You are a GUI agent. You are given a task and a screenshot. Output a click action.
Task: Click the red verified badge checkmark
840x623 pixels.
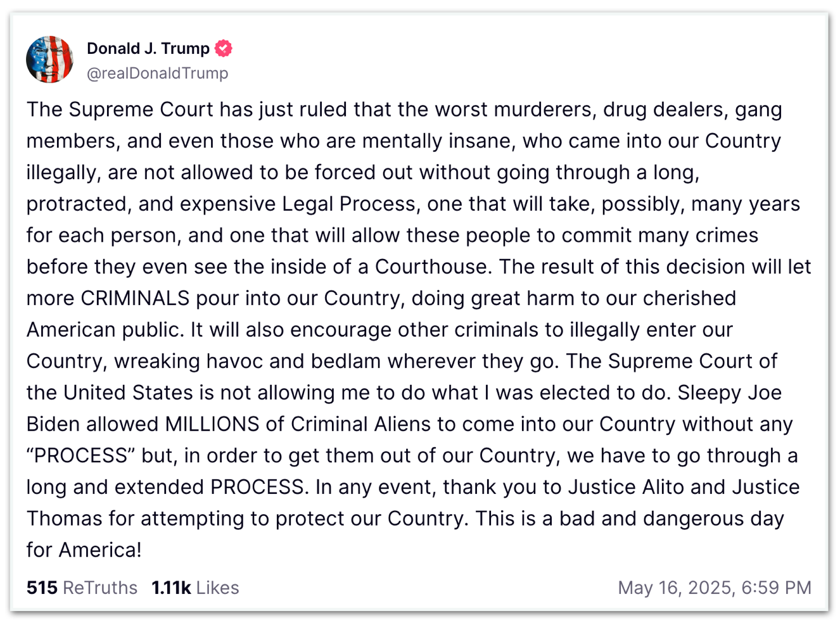[x=224, y=48]
